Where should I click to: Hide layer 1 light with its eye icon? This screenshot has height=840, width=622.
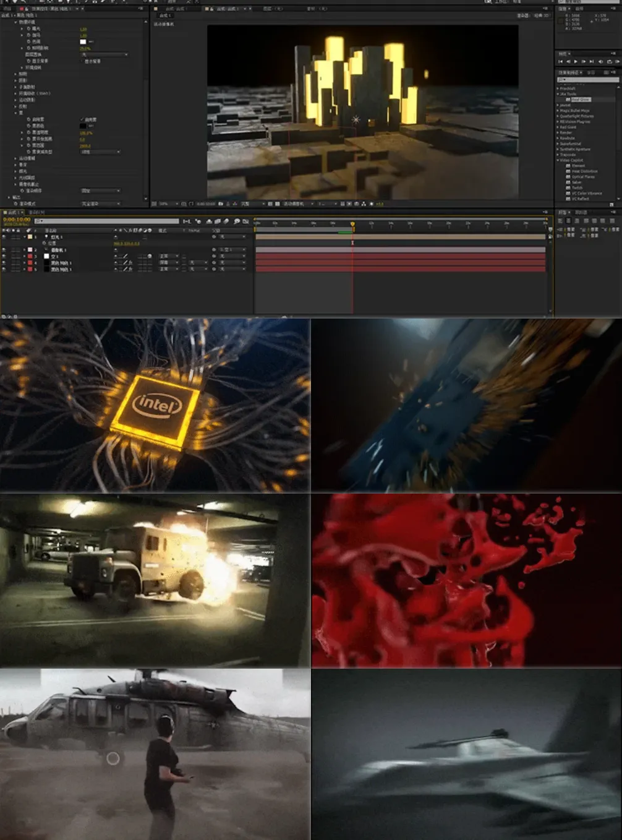4,237
